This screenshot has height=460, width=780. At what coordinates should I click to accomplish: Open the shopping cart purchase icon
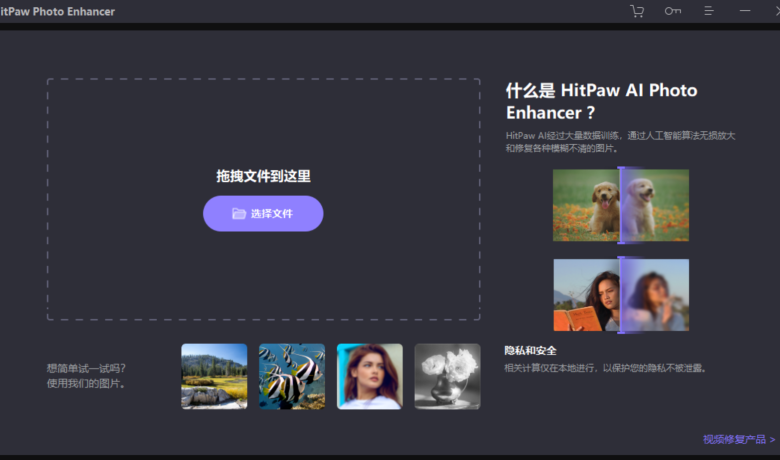click(x=637, y=11)
